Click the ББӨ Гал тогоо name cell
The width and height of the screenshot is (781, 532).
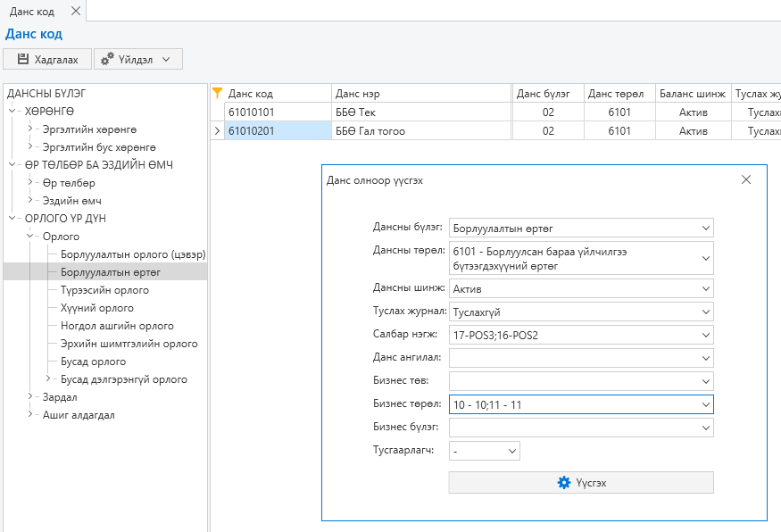click(x=421, y=131)
